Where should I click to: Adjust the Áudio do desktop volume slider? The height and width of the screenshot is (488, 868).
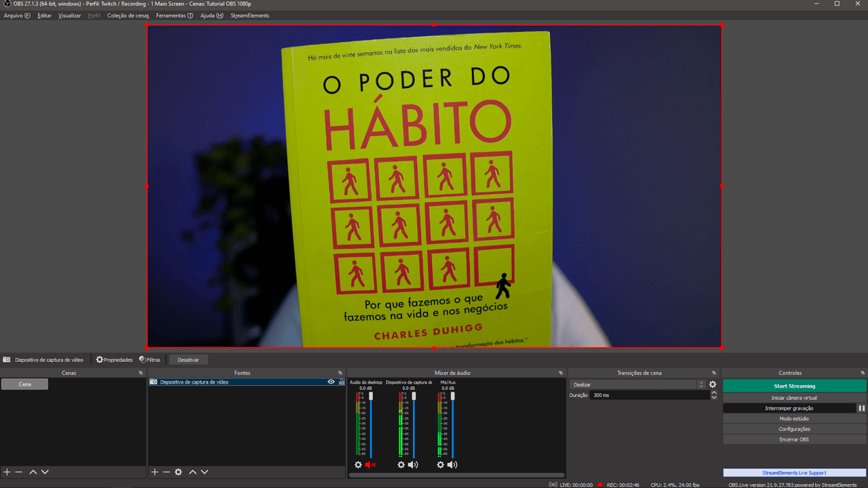(x=371, y=426)
